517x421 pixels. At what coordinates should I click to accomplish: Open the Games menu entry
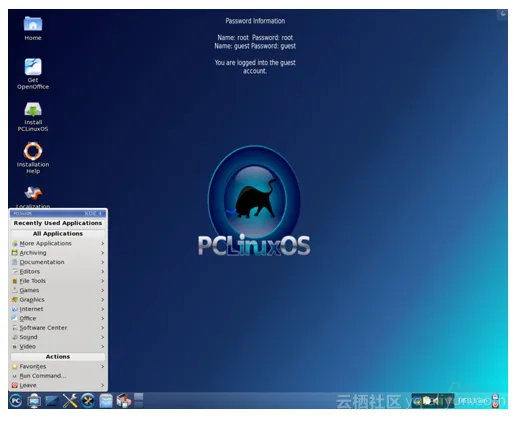tap(58, 290)
